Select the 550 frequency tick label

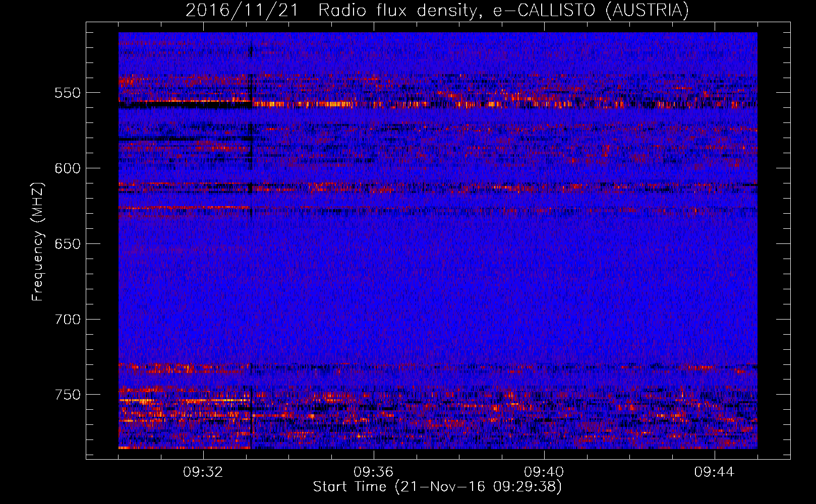point(67,93)
